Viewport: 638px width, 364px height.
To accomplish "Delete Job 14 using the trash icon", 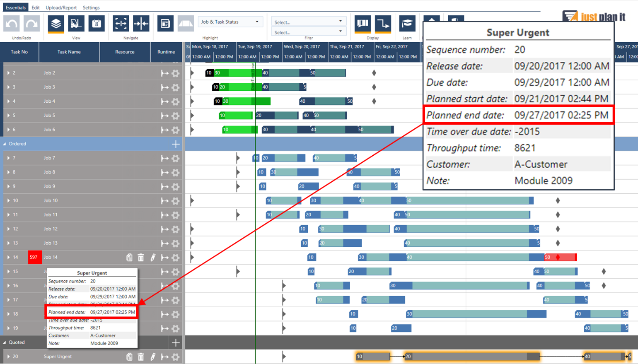I will pyautogui.click(x=141, y=258).
